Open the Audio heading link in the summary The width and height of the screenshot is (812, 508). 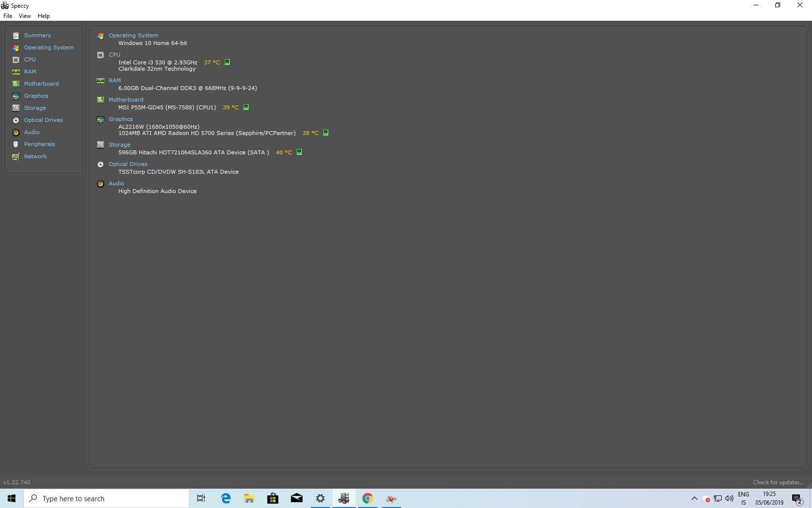click(x=116, y=183)
